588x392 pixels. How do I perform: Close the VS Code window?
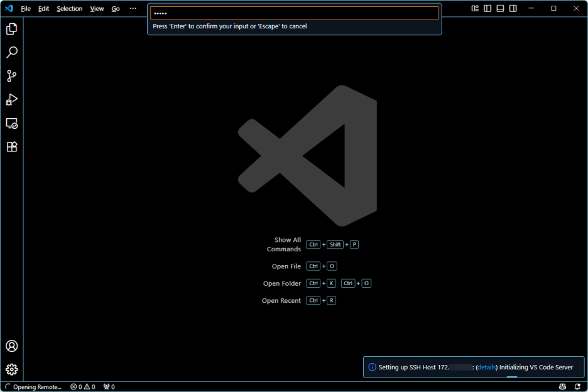tap(576, 8)
